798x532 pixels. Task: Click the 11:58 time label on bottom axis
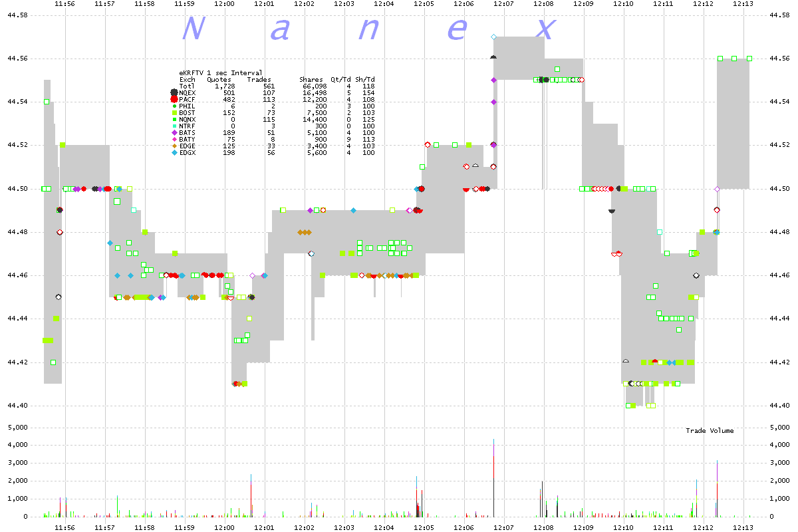(144, 527)
